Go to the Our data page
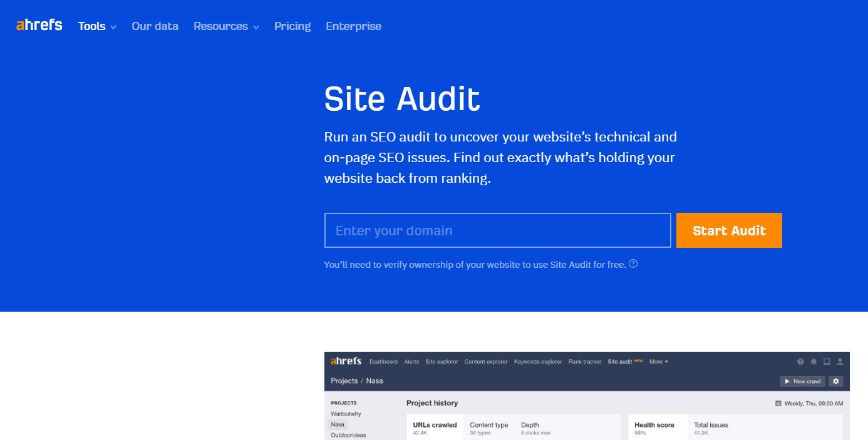The width and height of the screenshot is (868, 440). click(155, 26)
